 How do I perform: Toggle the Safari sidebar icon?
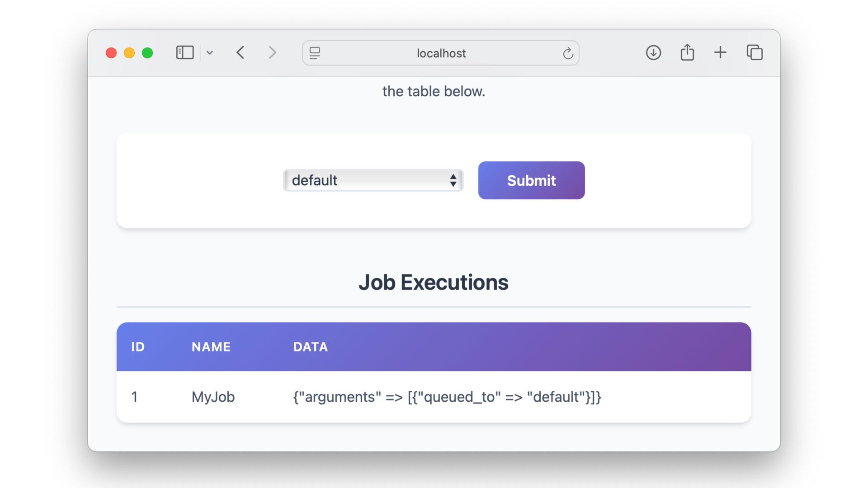tap(184, 52)
